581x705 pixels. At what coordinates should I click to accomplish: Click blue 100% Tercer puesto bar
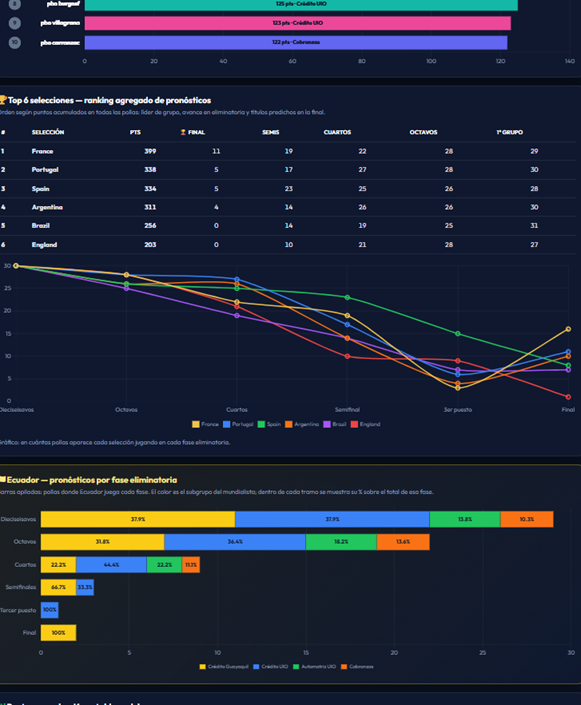coord(49,610)
